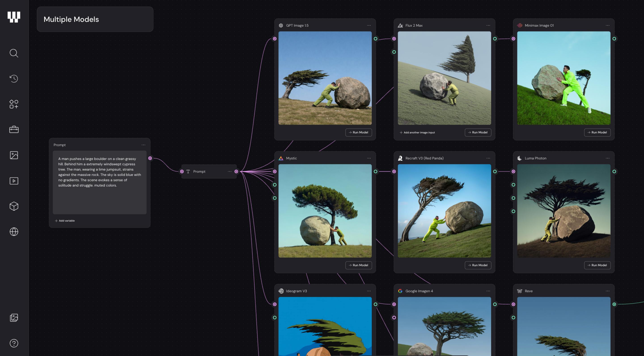
Task: Click the Flux 2 Max model icon
Action: click(x=400, y=26)
